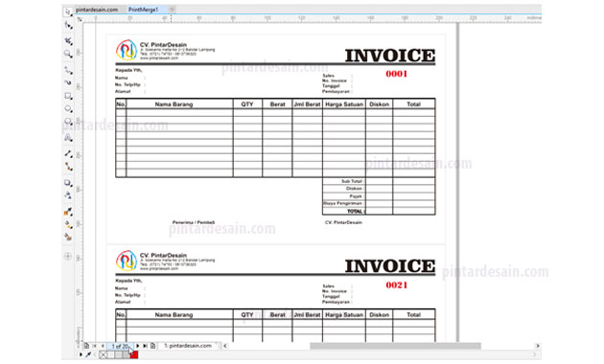Screen dimensions: 604x364
Task: Select red invoice number 0001
Action: pyautogui.click(x=396, y=74)
